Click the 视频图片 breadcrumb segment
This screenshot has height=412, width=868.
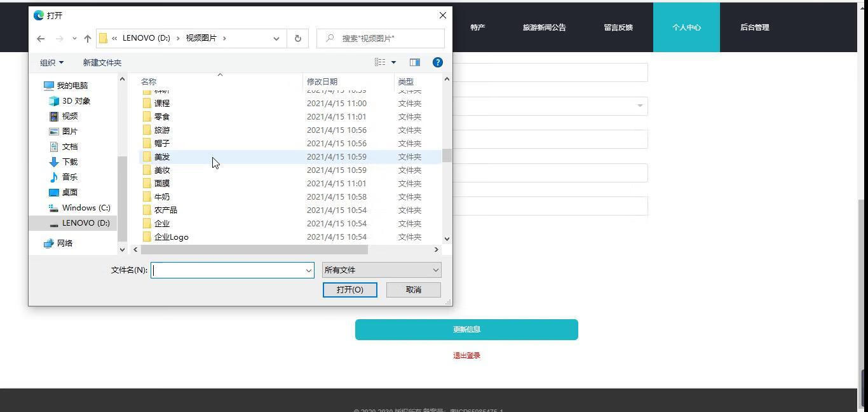click(201, 38)
